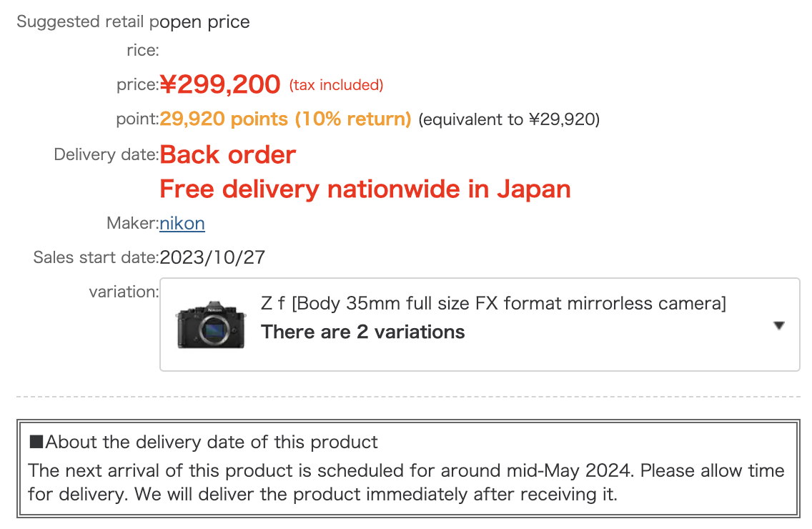The height and width of the screenshot is (529, 812).
Task: Click the black square bullet icon
Action: (x=36, y=443)
